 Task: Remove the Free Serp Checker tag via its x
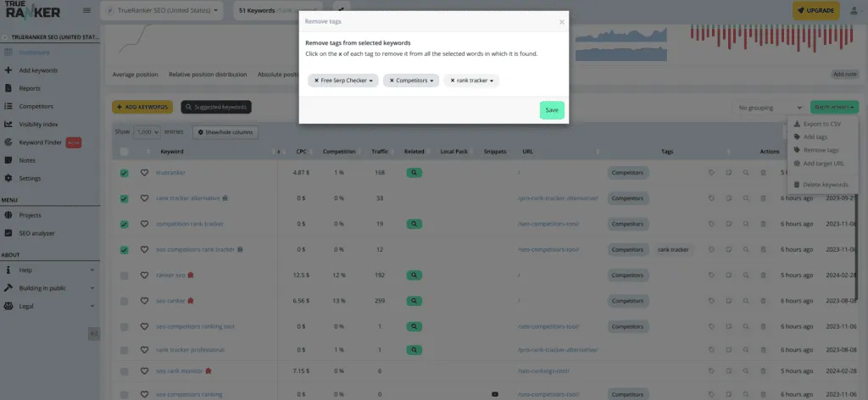[x=317, y=81]
